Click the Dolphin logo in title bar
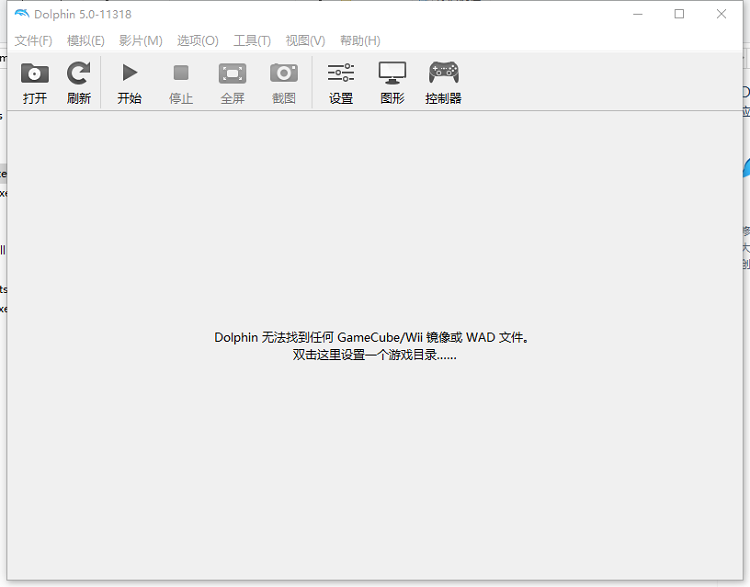Viewport: 750px width, 587px height. (x=22, y=14)
